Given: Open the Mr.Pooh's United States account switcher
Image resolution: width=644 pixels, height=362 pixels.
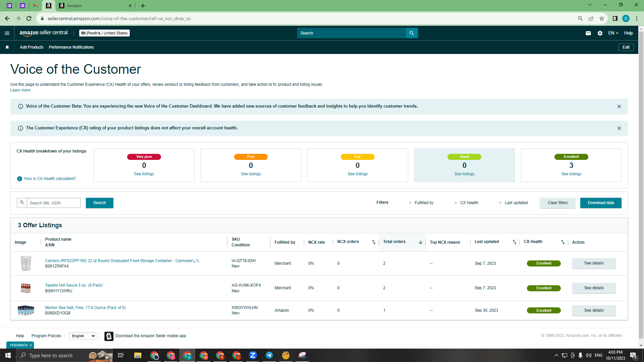Looking at the screenshot, I should tap(105, 33).
